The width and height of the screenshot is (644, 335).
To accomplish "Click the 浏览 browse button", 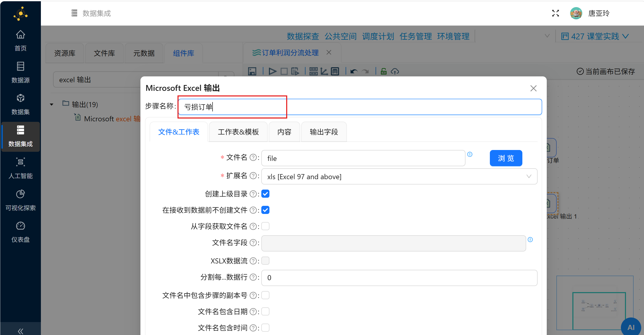I will coord(506,158).
